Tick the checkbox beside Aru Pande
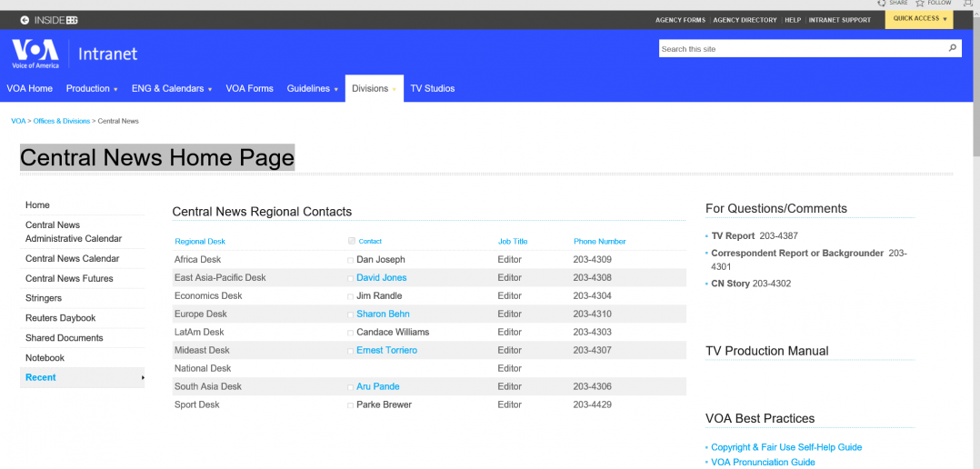The width and height of the screenshot is (980, 469). [351, 387]
